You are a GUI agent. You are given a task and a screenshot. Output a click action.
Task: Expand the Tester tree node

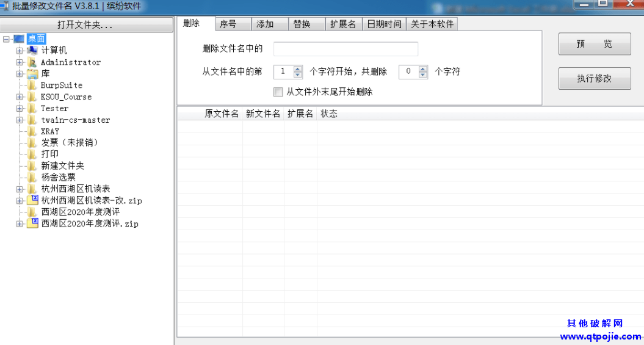point(20,109)
